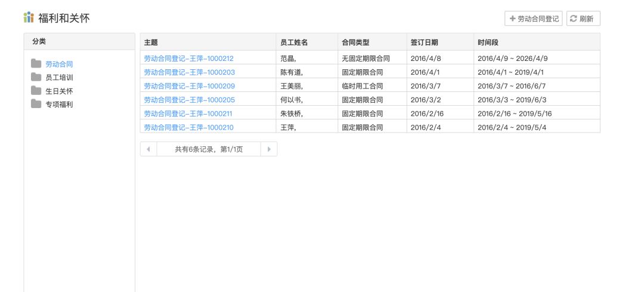644x292 pixels.
Task: Click employee name 王萍 in table
Action: pos(289,128)
